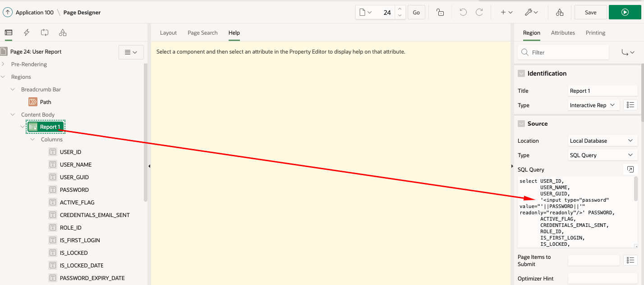Open the region Type dropdown
The width and height of the screenshot is (644, 285).
594,105
